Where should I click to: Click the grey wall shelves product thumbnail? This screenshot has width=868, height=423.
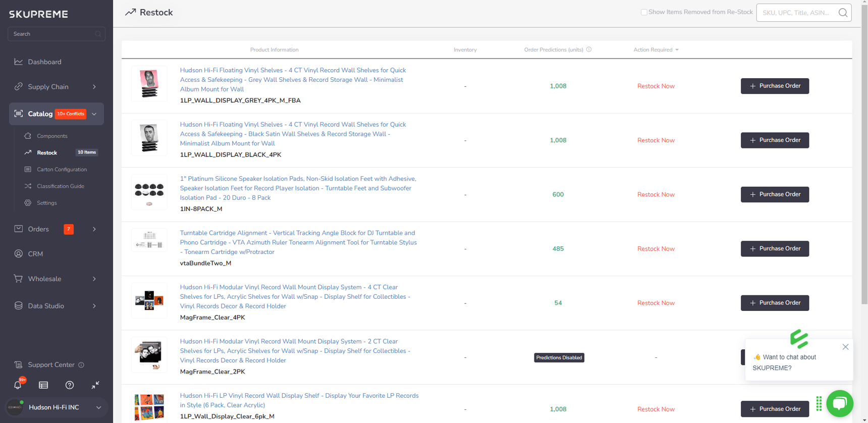click(149, 84)
